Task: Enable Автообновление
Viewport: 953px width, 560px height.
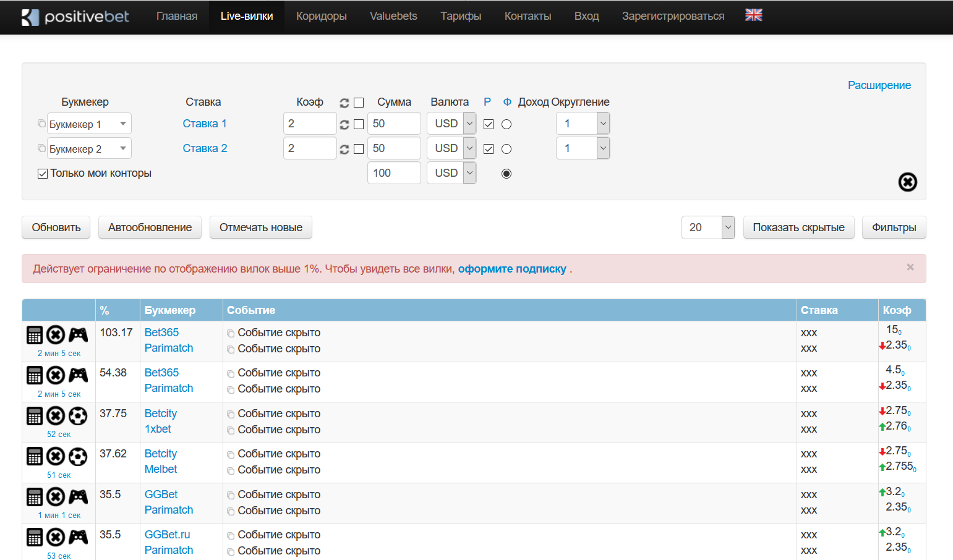Action: (150, 227)
